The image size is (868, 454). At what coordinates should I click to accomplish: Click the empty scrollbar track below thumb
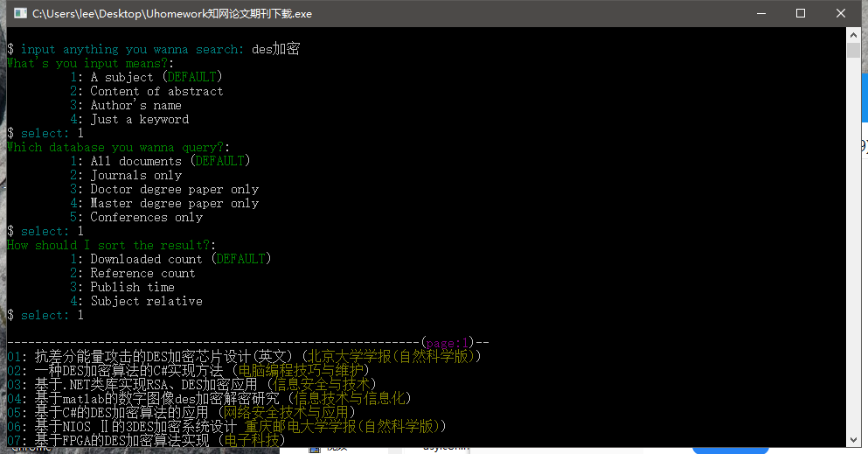click(x=853, y=262)
